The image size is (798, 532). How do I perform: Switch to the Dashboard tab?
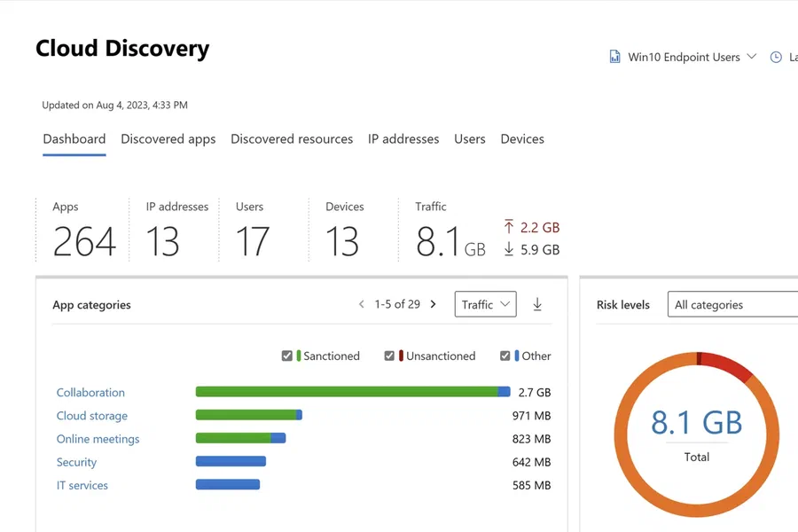pyautogui.click(x=74, y=139)
